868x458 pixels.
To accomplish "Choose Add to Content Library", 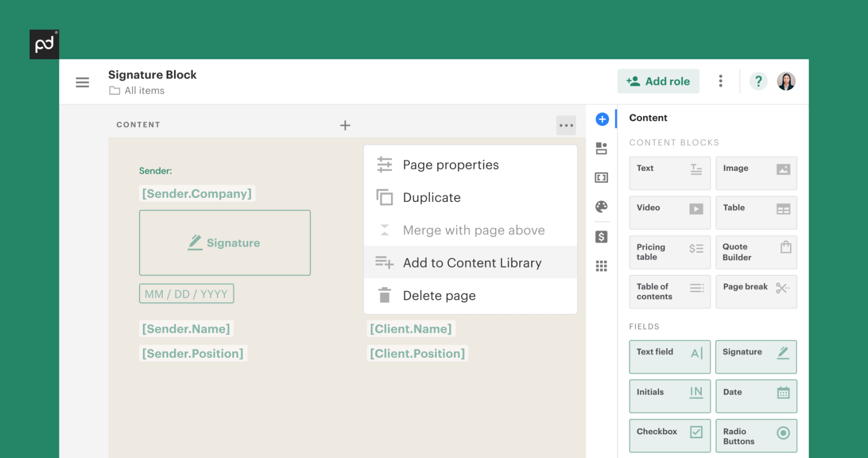I will (471, 263).
